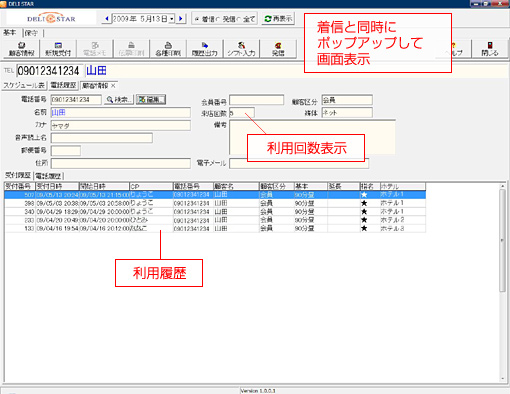
Task: Click the 伝票印刷 toolbar button
Action: tap(131, 49)
